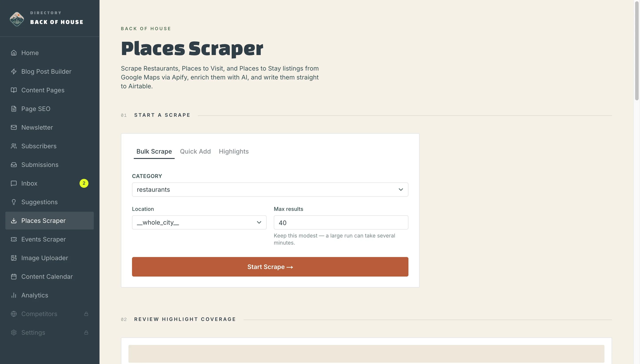Viewport: 640px width, 364px height.
Task: Switch to the Highlights tab
Action: pos(234,152)
